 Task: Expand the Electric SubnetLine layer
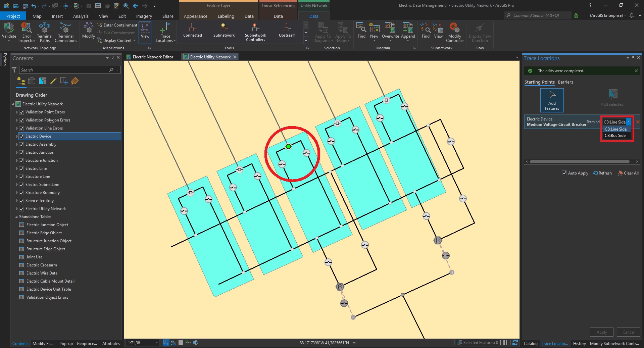coord(17,185)
